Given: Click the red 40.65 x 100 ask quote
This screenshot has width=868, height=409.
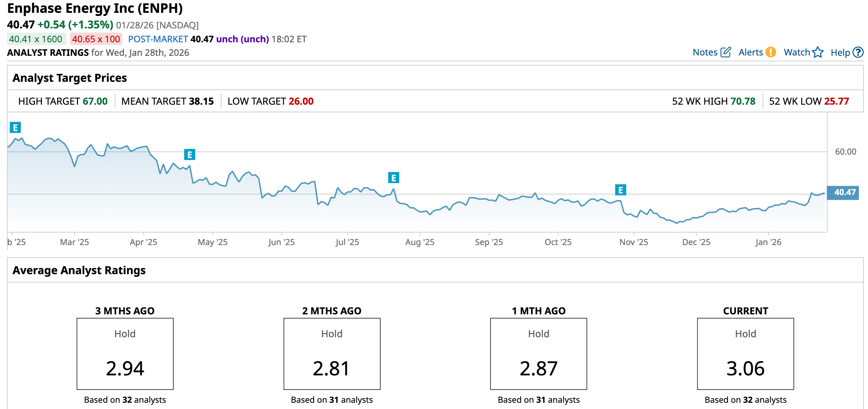Looking at the screenshot, I should point(96,39).
